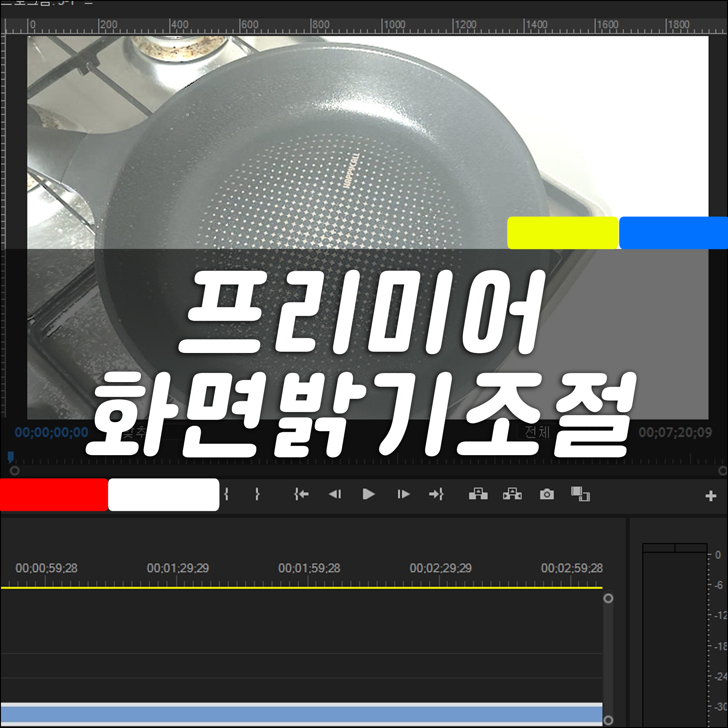This screenshot has height=728, width=728.
Task: Click the blue 00;00;00;00 timecode field
Action: click(51, 432)
